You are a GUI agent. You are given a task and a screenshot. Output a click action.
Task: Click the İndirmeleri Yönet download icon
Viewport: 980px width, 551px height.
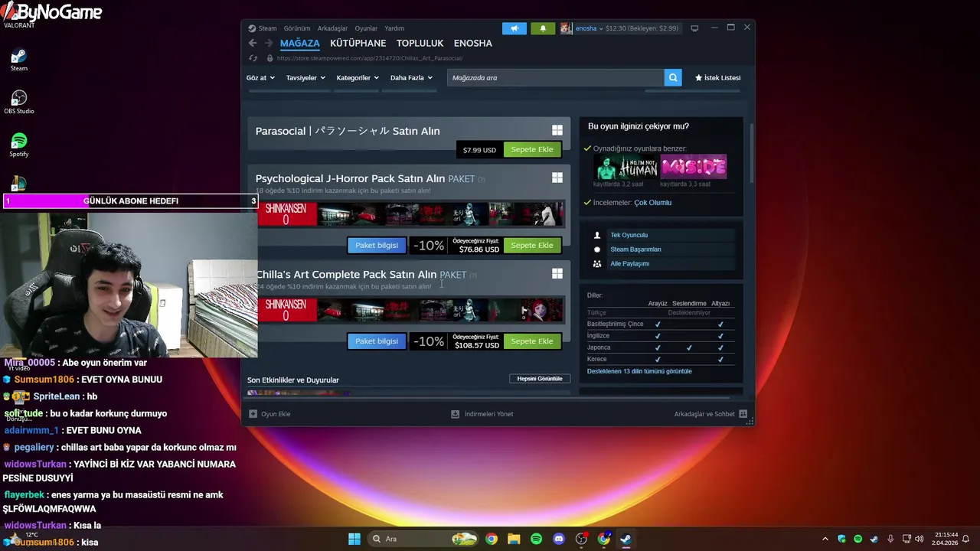click(x=455, y=414)
